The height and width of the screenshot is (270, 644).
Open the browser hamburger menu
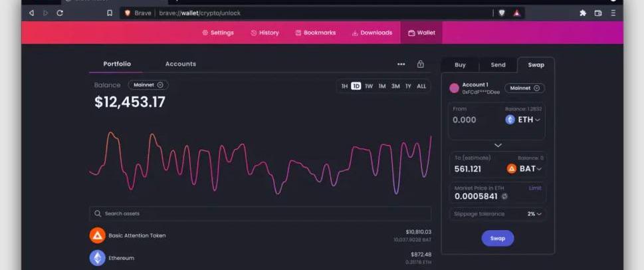(x=613, y=13)
